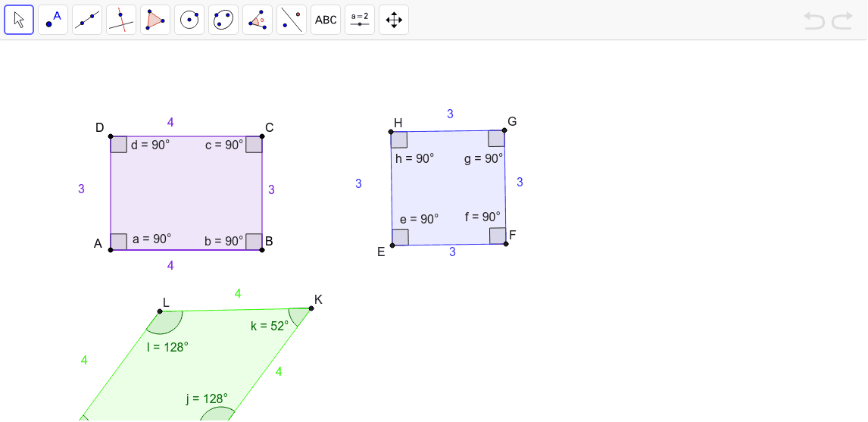Select the blue square EFGH interior

coord(448,187)
